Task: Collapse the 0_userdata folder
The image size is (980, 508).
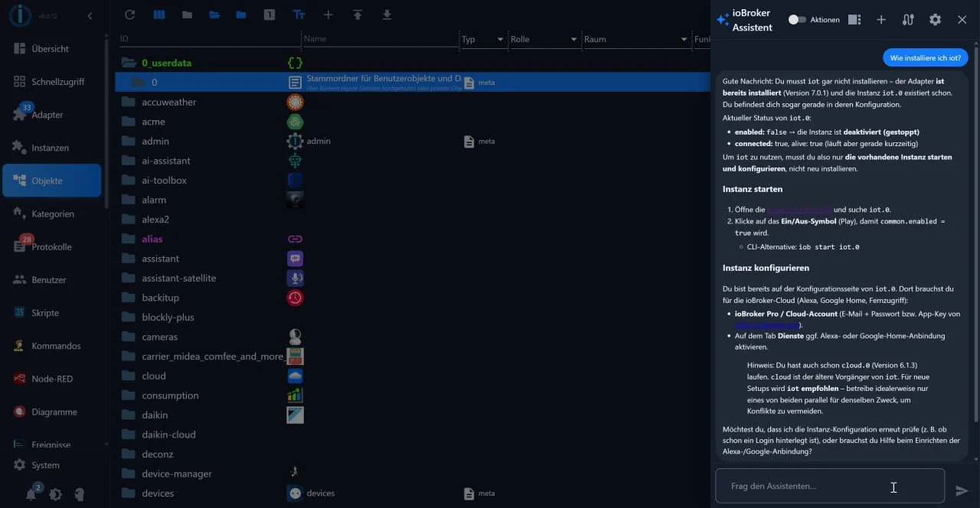Action: tap(128, 63)
